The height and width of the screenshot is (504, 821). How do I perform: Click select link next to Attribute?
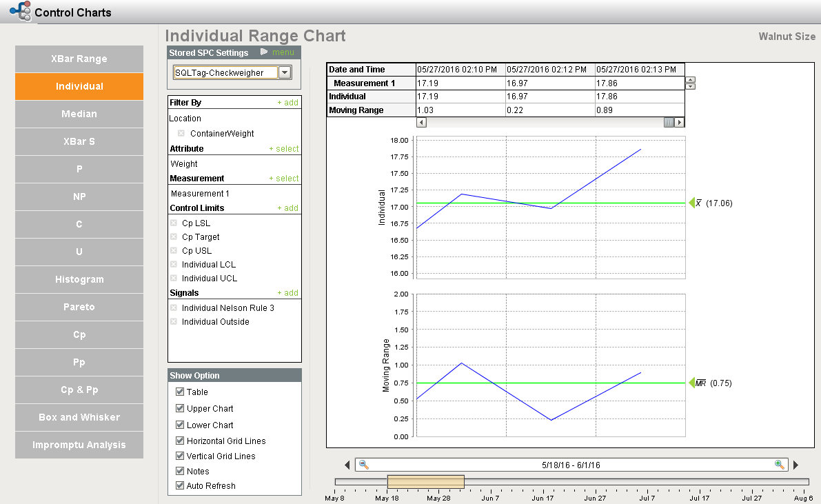pyautogui.click(x=283, y=149)
